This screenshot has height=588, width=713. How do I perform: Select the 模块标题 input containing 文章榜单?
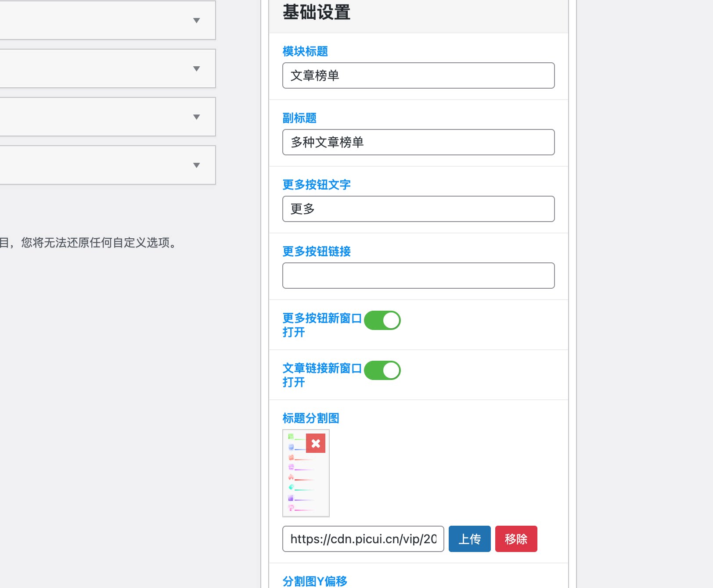(x=418, y=75)
